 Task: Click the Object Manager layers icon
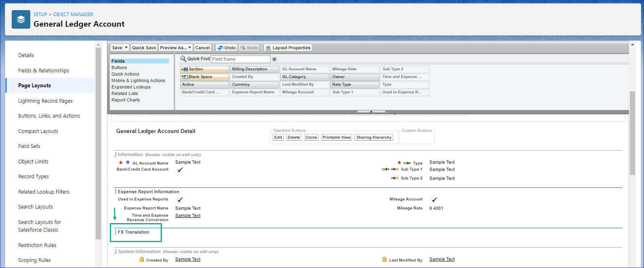(x=21, y=19)
